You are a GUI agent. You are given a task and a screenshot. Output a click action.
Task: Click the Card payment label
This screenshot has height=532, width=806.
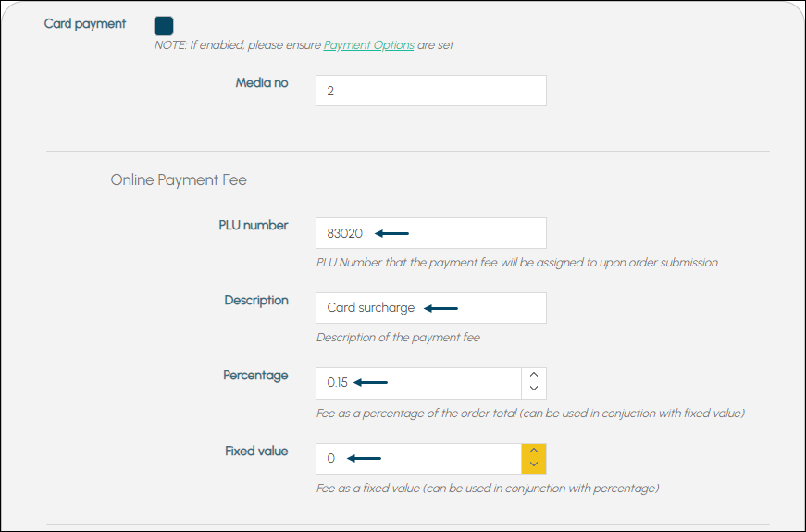(85, 24)
